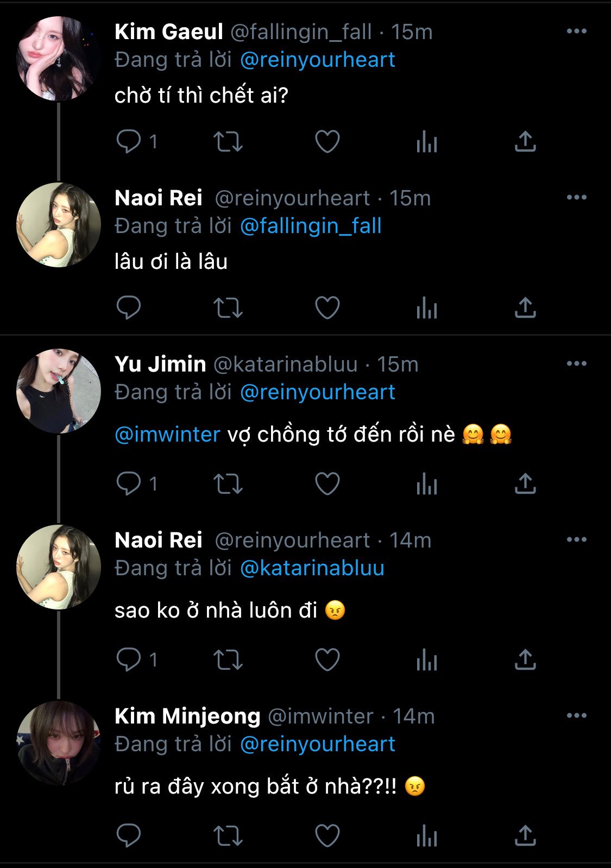Open more options for Kim Gaeul's tweet
The width and height of the screenshot is (611, 868).
point(576,32)
